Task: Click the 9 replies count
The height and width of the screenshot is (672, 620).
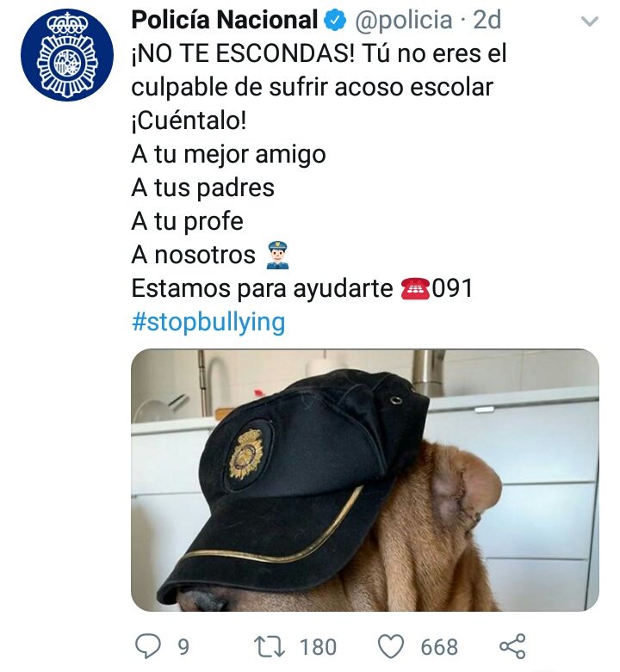Action: [x=183, y=647]
